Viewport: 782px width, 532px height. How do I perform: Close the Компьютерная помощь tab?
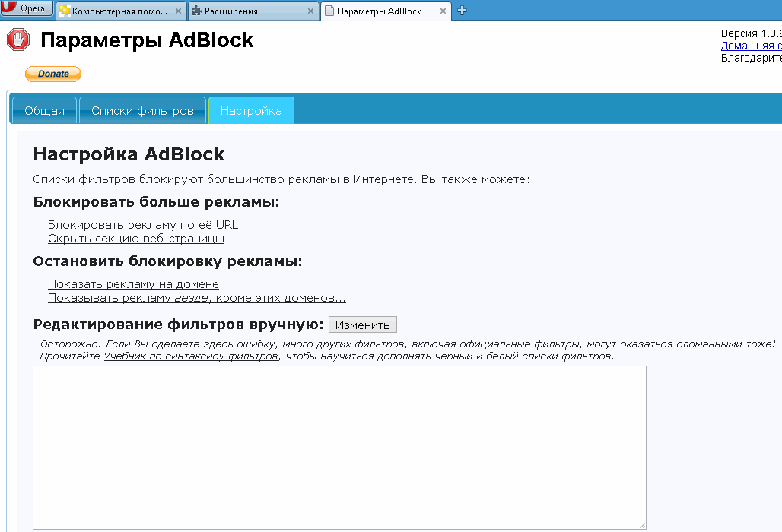coord(177,11)
